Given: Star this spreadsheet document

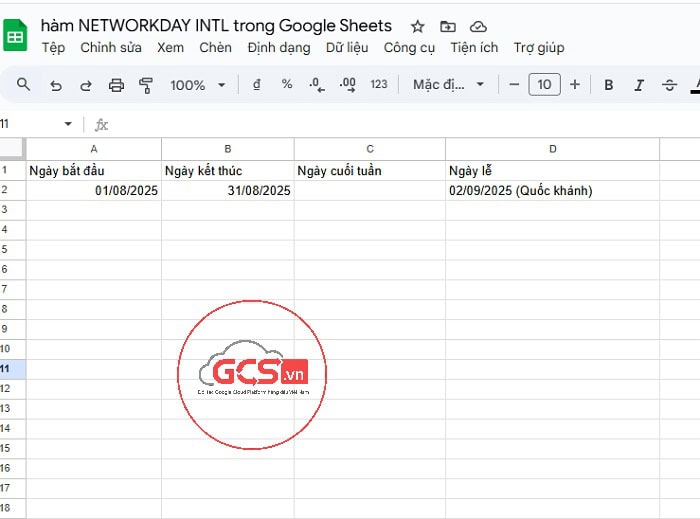Looking at the screenshot, I should click(418, 26).
